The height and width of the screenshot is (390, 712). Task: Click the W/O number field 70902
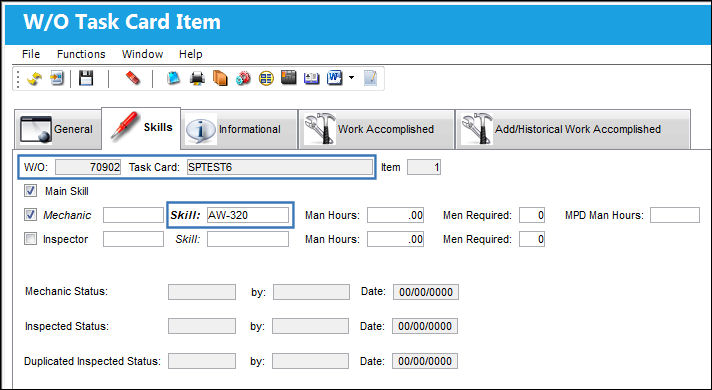click(x=88, y=167)
